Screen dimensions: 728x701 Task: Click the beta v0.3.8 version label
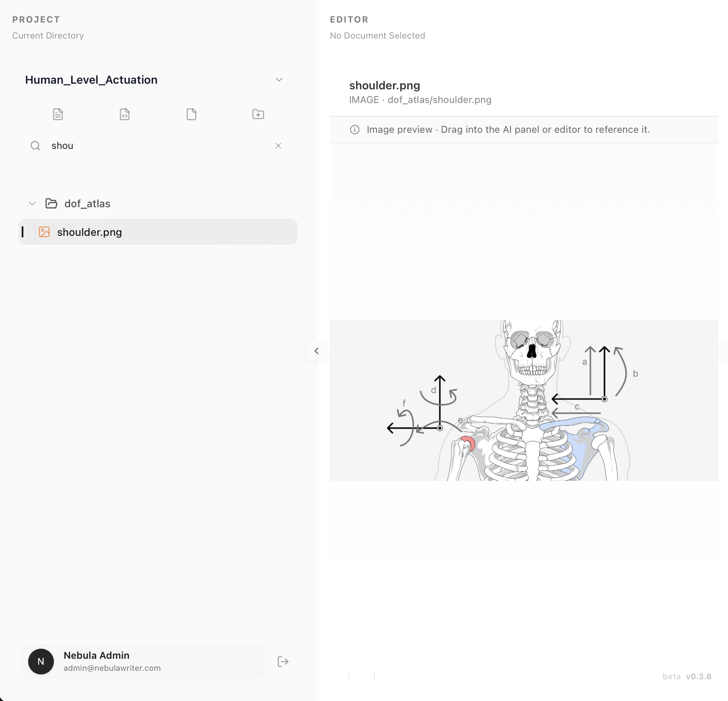point(687,676)
